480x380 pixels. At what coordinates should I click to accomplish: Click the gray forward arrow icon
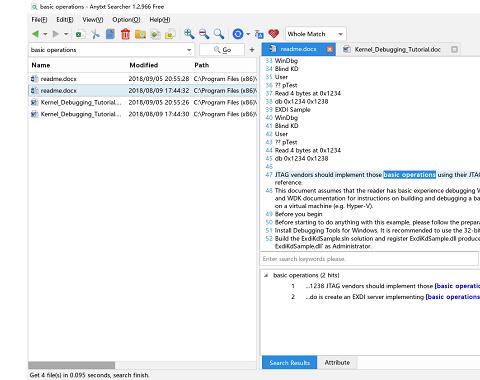pyautogui.click(x=56, y=34)
